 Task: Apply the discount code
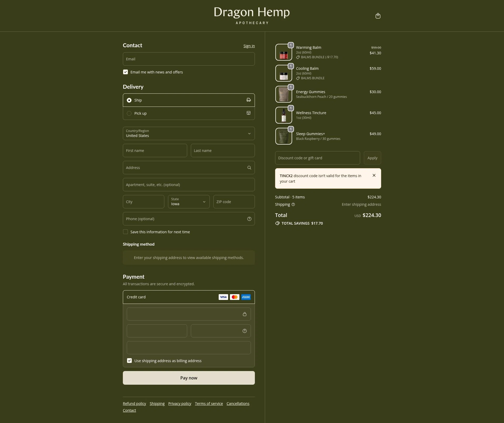(x=372, y=158)
